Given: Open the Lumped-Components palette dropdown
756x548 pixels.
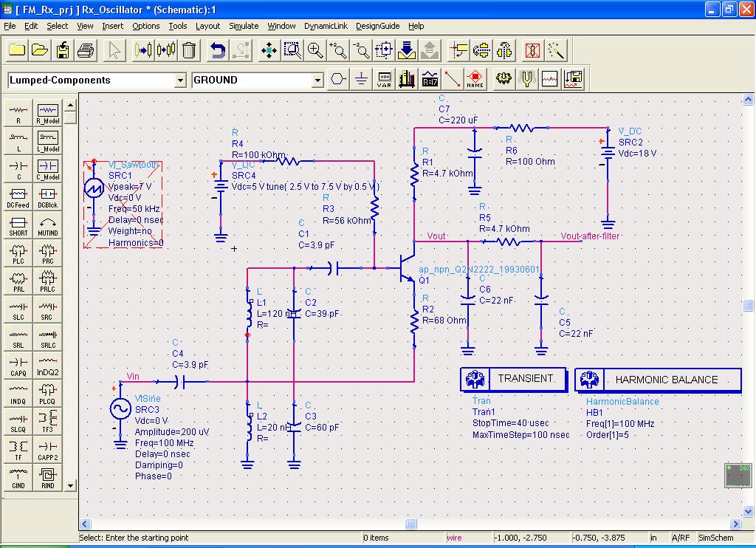Looking at the screenshot, I should coord(180,80).
